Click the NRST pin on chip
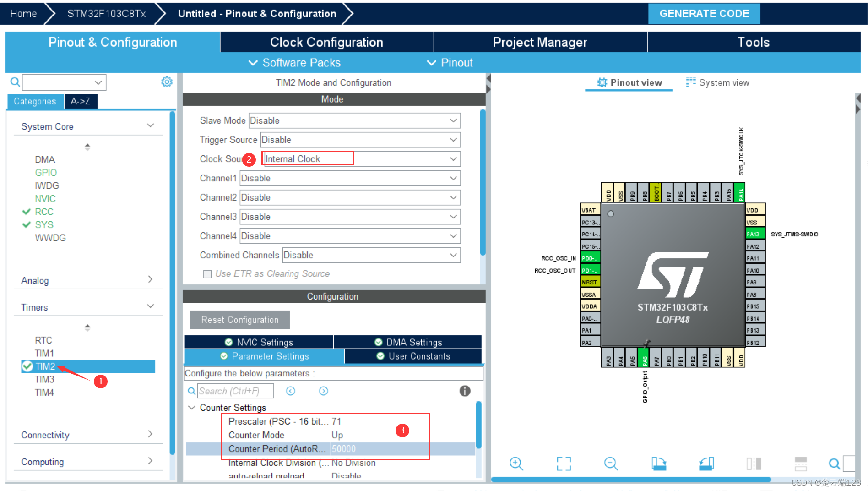This screenshot has height=491, width=868. pyautogui.click(x=591, y=282)
